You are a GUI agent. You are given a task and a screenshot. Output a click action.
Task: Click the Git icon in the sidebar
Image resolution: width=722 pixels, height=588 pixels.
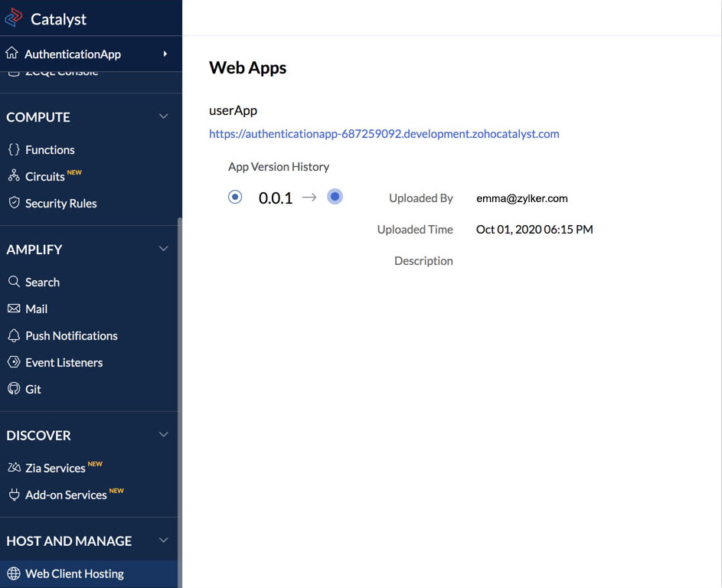click(x=13, y=389)
